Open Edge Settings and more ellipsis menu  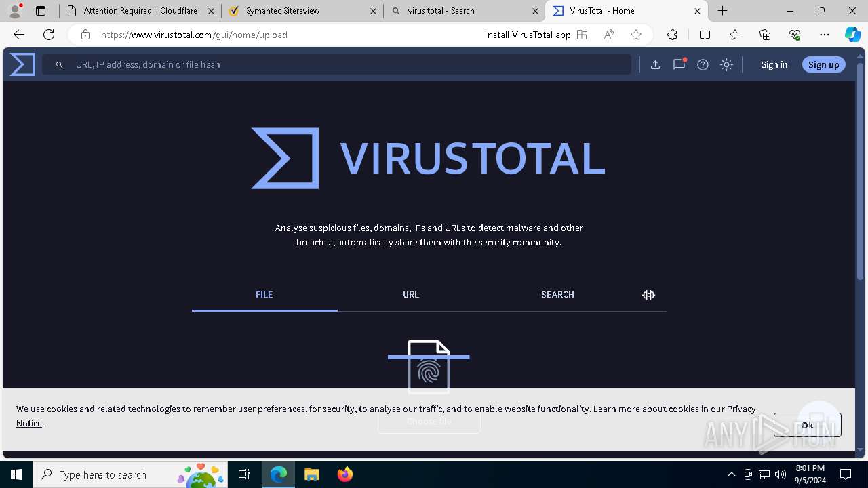[x=825, y=35]
